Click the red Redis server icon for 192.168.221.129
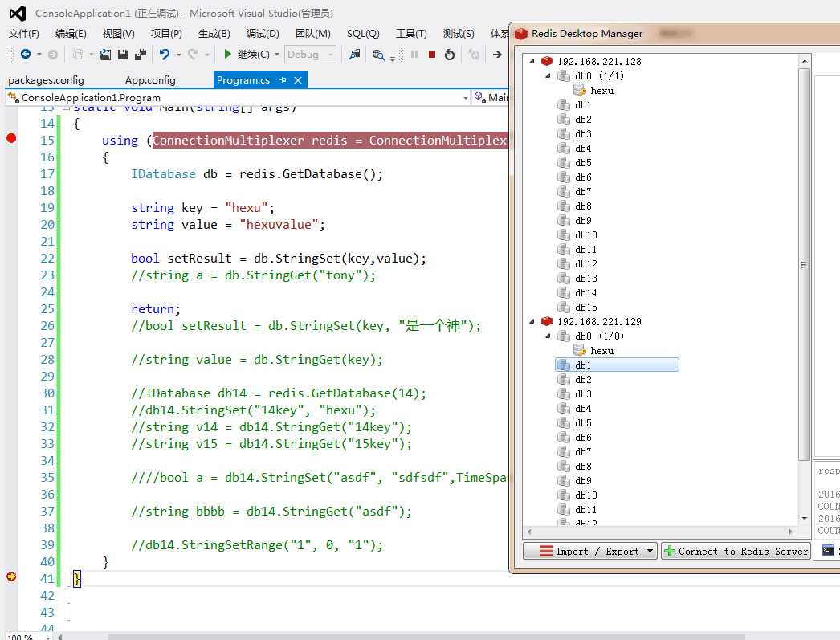The height and width of the screenshot is (640, 840). pyautogui.click(x=547, y=321)
